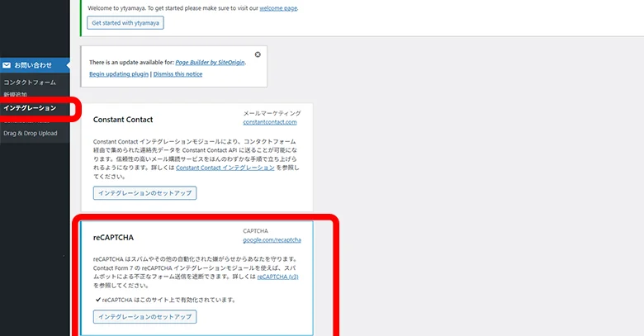Click the Constant Contact heading

click(123, 120)
